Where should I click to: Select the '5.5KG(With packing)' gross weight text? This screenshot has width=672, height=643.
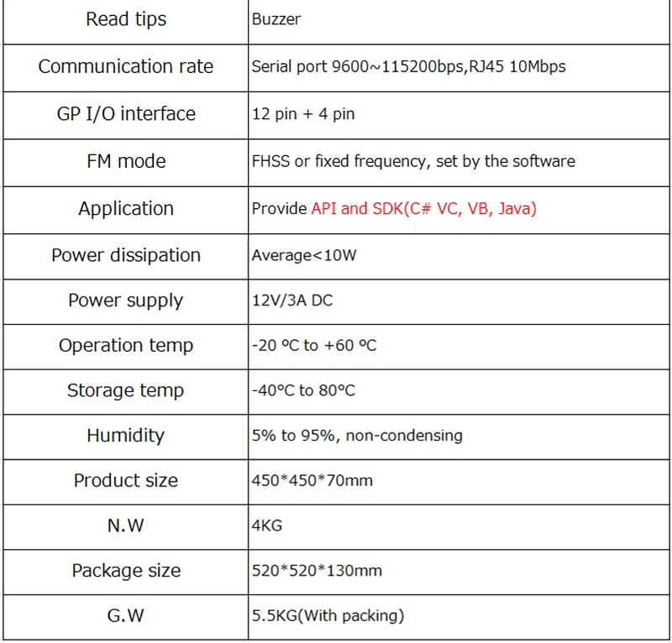coord(328,615)
